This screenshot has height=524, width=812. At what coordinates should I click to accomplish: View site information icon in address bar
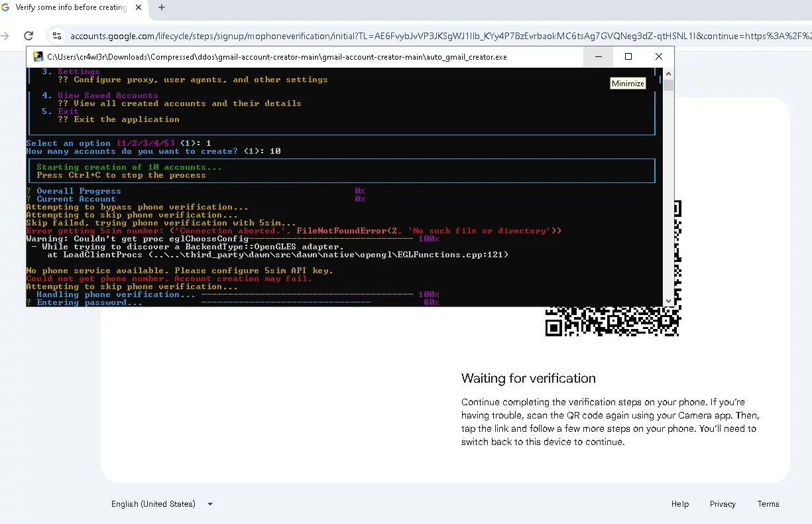(x=57, y=36)
